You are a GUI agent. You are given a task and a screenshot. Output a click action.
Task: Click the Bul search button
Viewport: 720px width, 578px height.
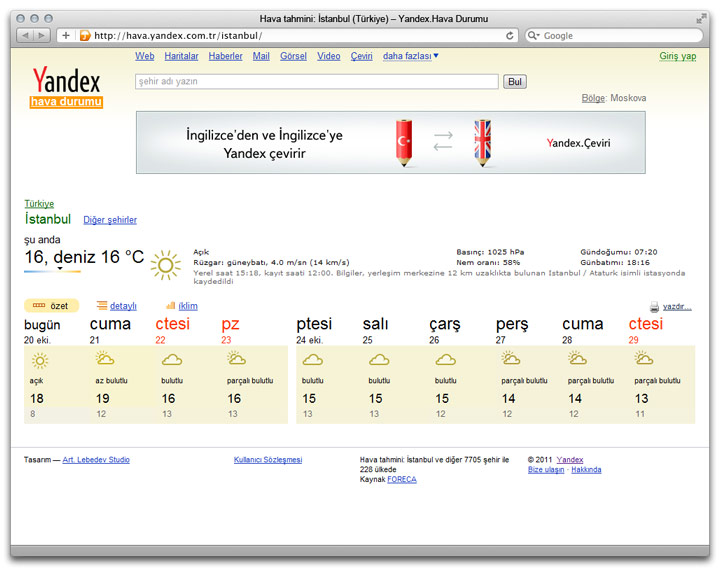coord(514,82)
